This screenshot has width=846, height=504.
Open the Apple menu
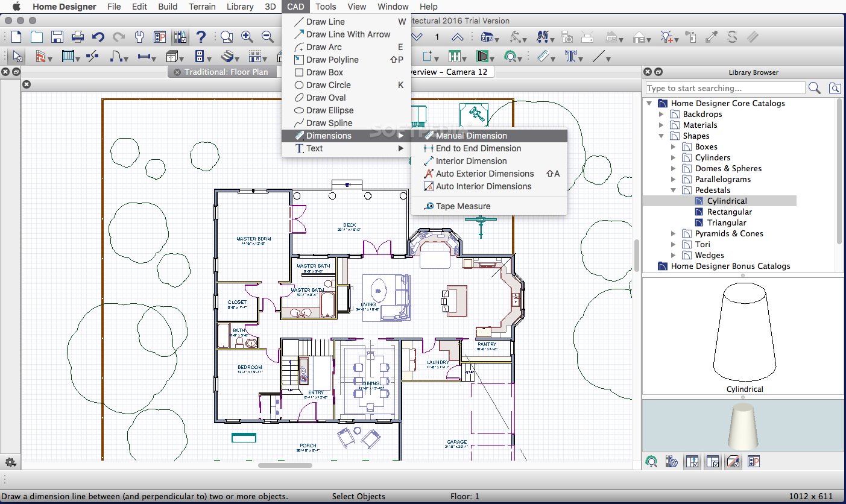click(16, 7)
